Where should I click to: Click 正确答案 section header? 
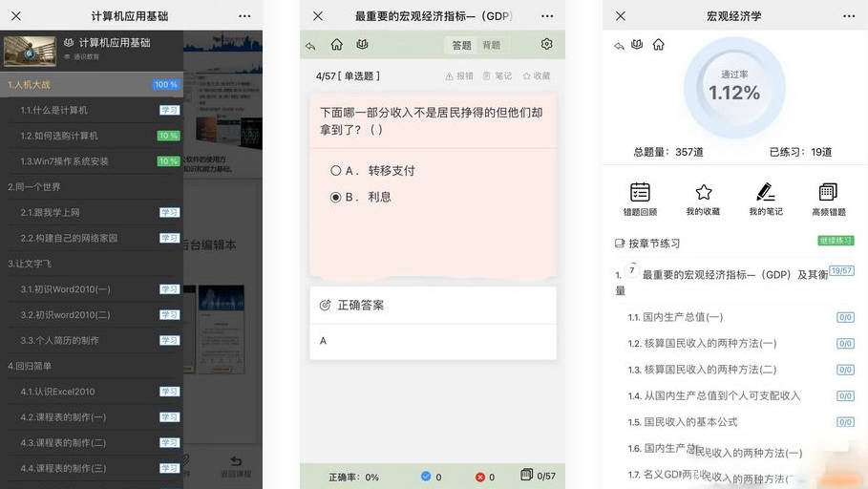pos(433,305)
